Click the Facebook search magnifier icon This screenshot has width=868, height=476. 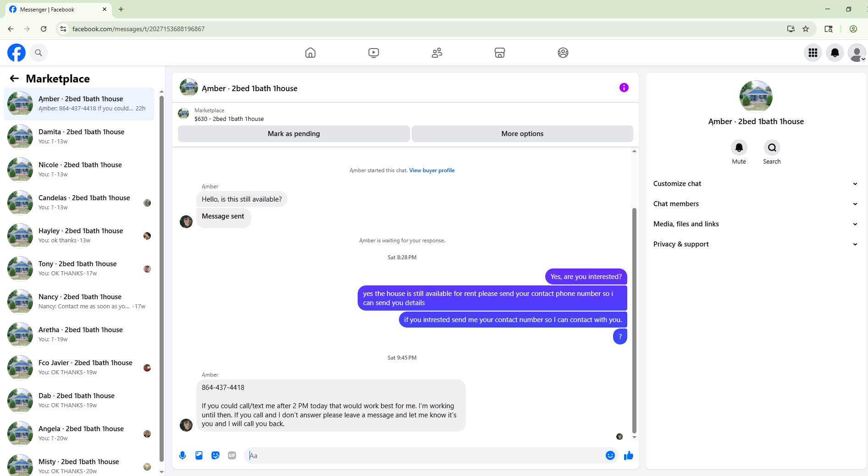(39, 53)
